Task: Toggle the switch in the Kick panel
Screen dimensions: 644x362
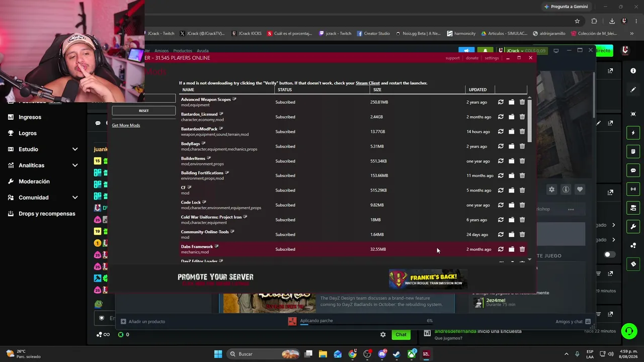Action: click(x=609, y=254)
